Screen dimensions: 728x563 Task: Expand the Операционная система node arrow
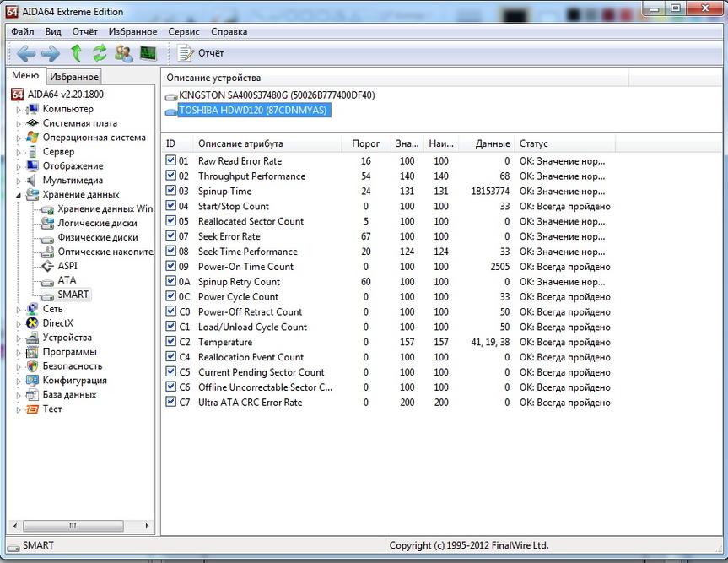[19, 138]
